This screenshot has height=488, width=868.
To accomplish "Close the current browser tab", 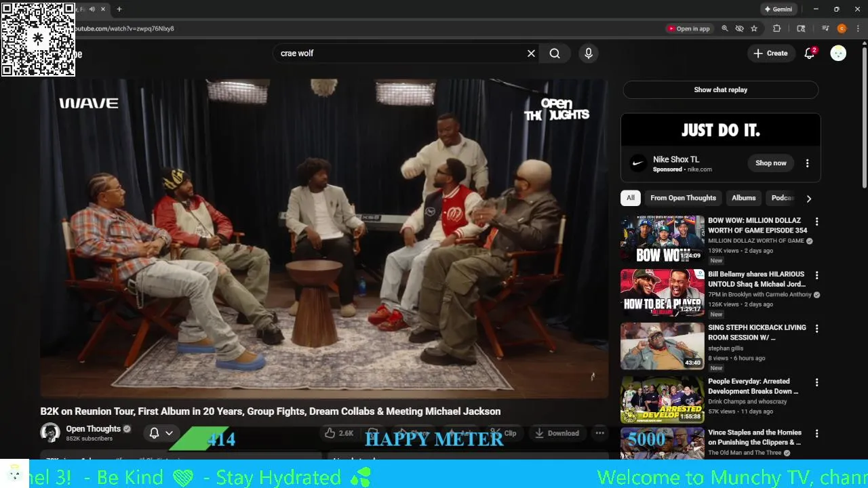I will 104,9.
